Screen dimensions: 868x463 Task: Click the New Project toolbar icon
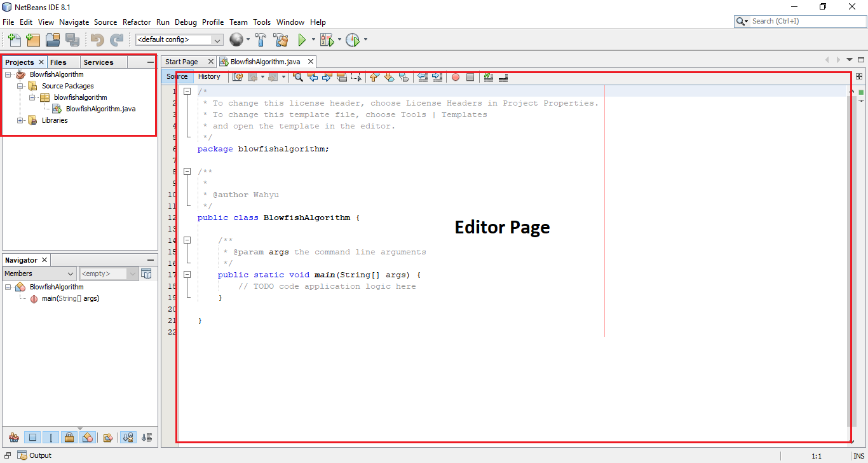tap(33, 40)
